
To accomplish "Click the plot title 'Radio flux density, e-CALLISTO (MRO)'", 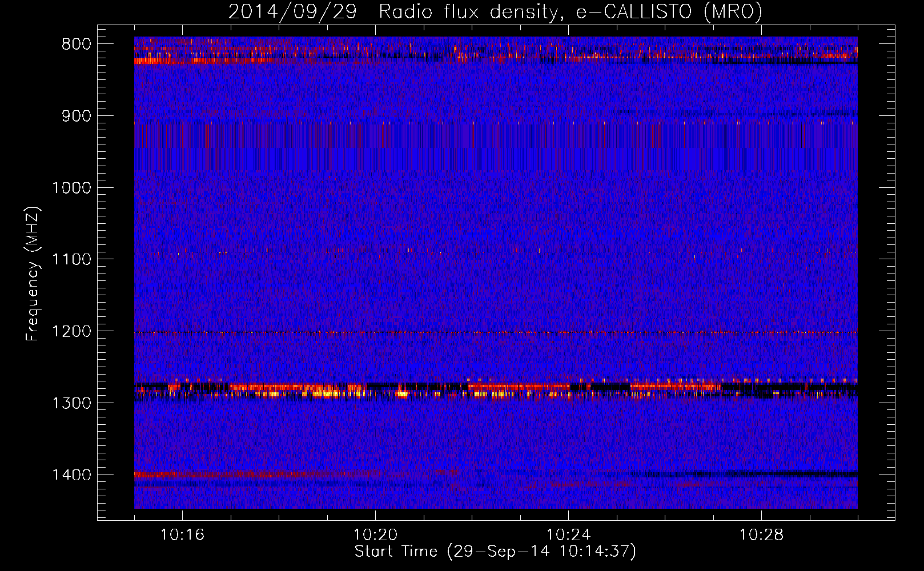I will click(x=571, y=11).
